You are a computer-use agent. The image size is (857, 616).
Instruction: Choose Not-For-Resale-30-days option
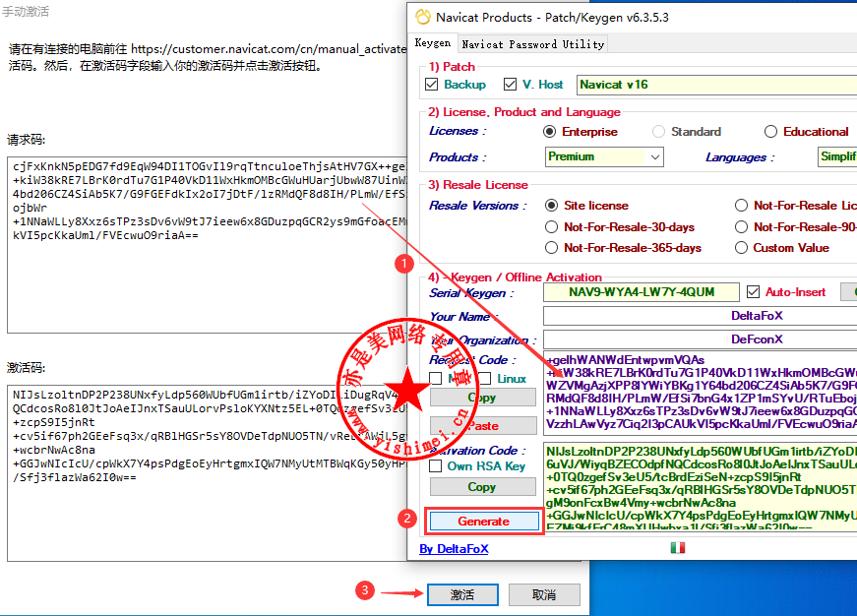click(x=551, y=227)
